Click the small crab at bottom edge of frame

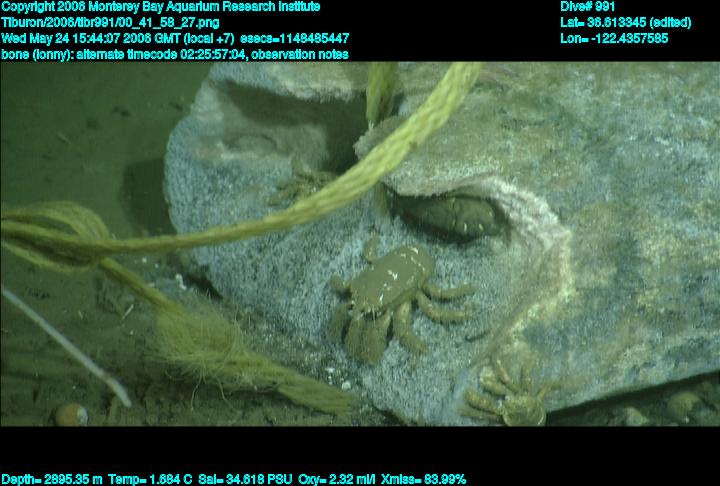point(507,395)
